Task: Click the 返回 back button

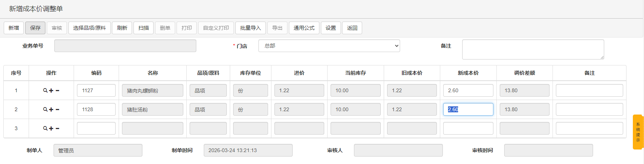Action: pyautogui.click(x=352, y=28)
